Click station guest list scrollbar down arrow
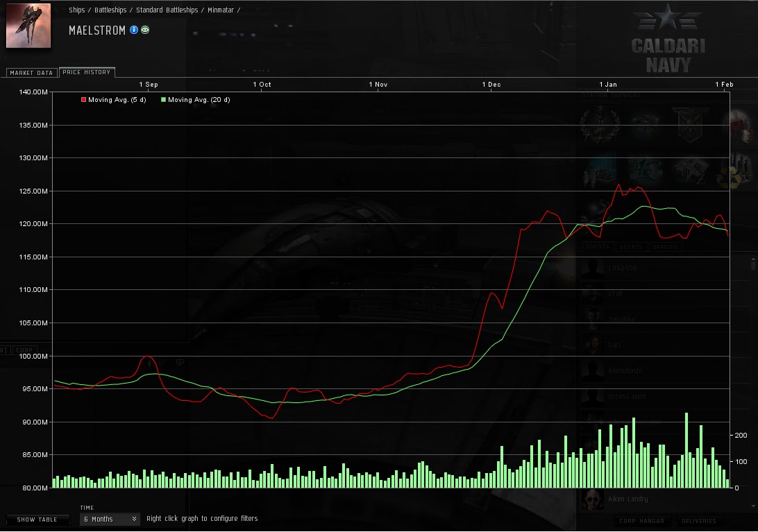 [x=753, y=506]
